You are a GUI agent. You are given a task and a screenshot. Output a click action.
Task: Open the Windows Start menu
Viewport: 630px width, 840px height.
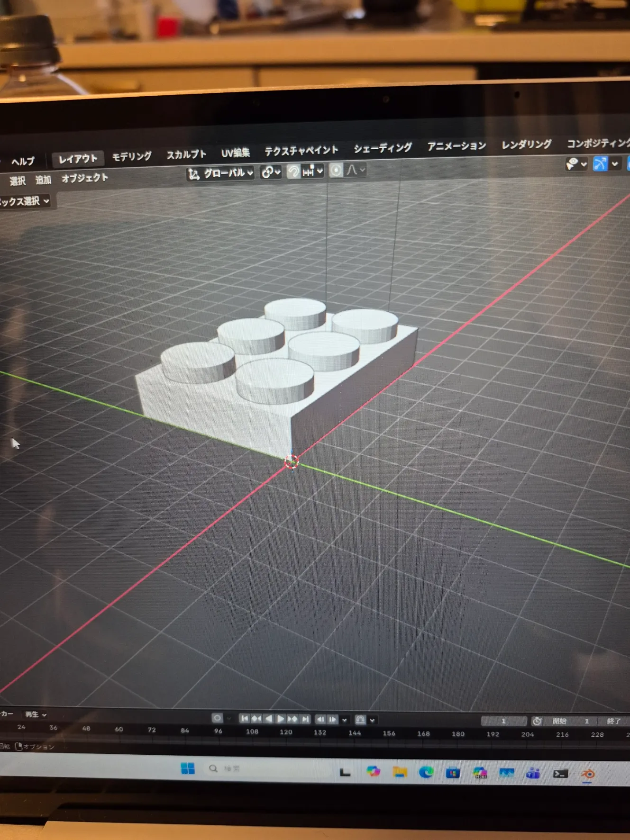[x=188, y=768]
